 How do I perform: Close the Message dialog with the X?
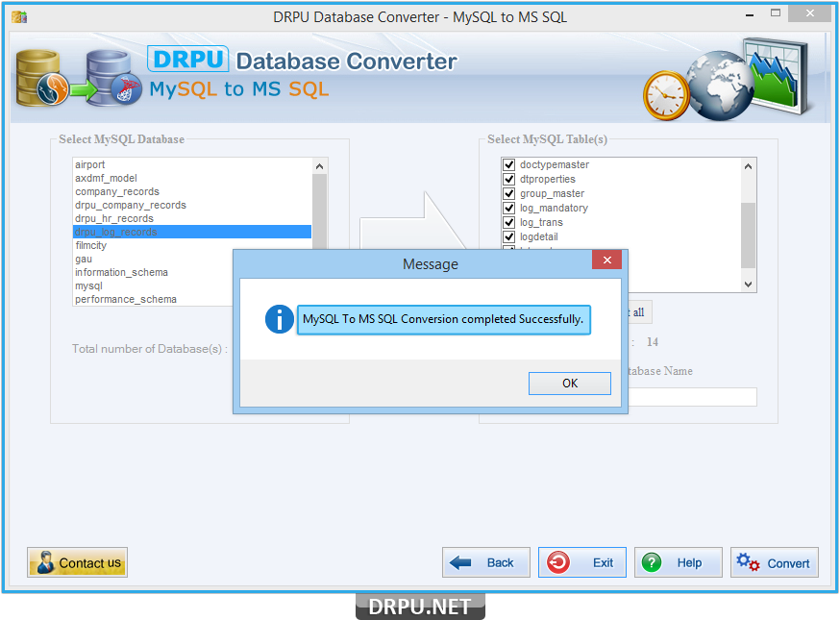(607, 260)
